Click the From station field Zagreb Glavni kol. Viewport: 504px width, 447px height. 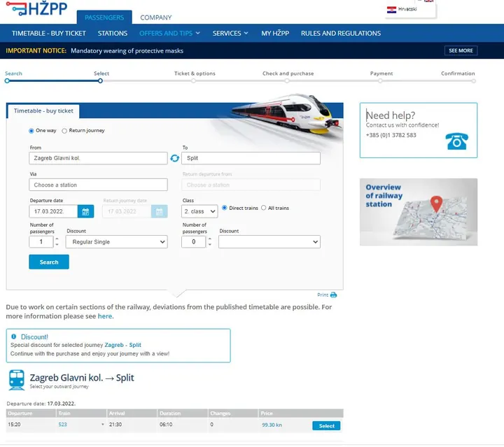(98, 158)
